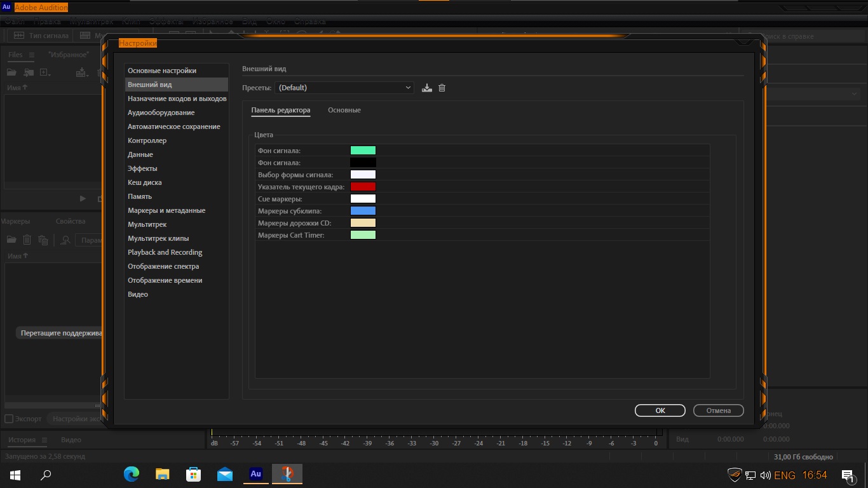
Task: Enable the Экспорт checkbox
Action: coord(9,419)
